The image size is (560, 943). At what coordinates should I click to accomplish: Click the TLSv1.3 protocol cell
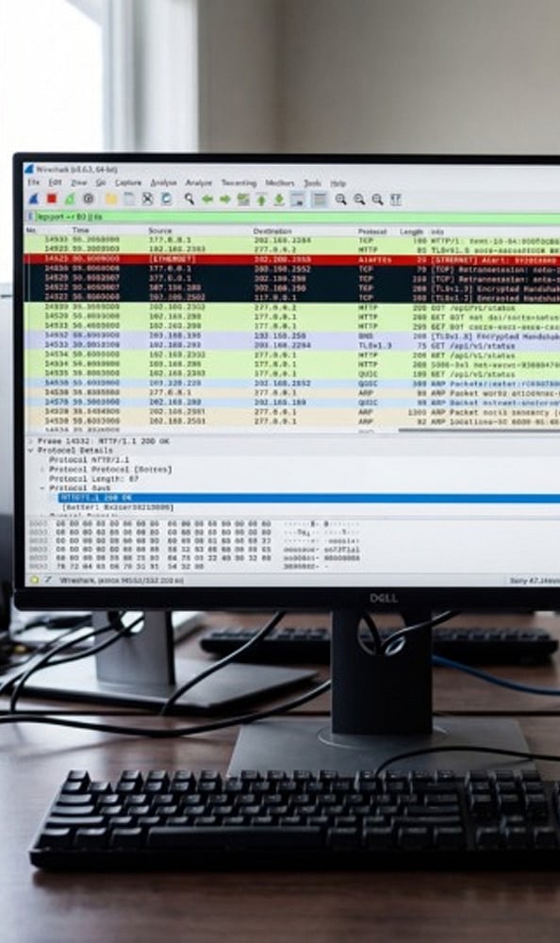[374, 345]
